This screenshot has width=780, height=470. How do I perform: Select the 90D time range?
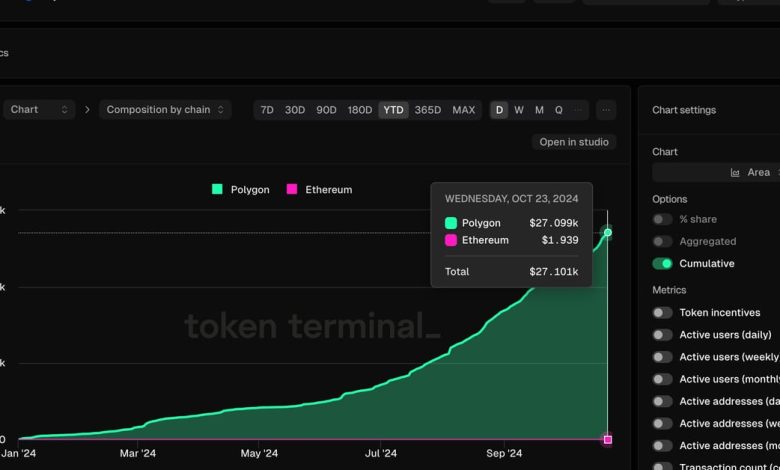click(326, 110)
